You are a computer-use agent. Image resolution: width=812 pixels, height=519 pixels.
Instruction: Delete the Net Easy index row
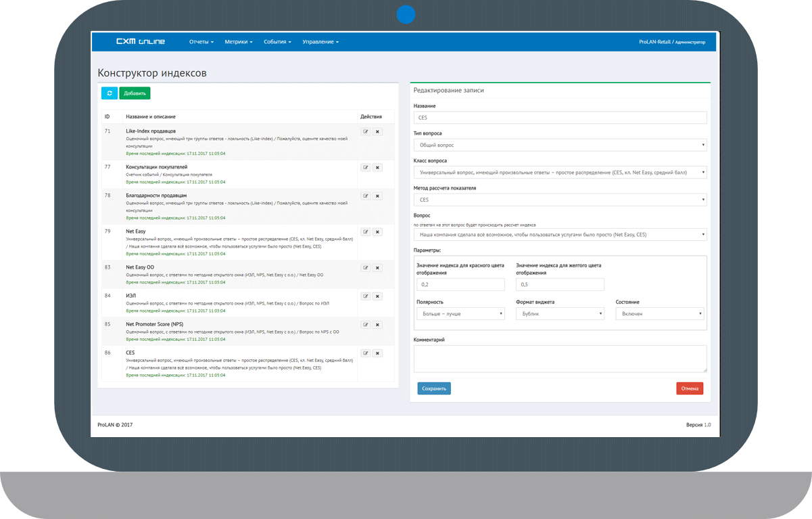[x=377, y=232]
